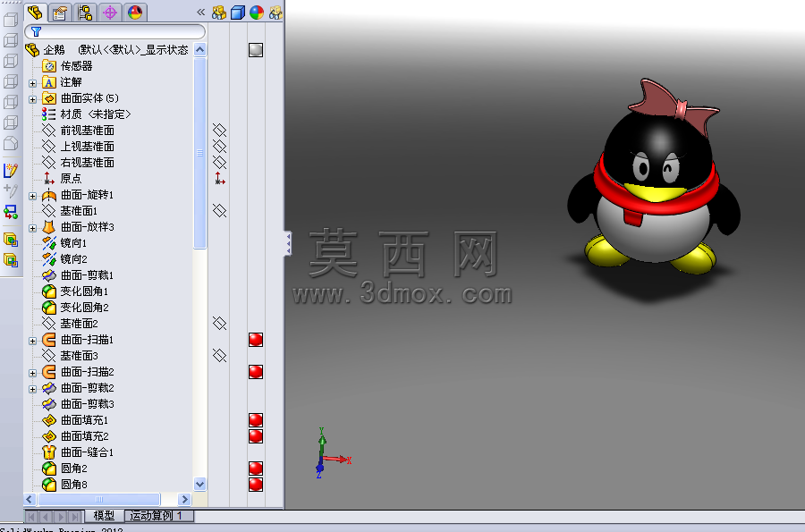Click the 圆角2 fillet icon
The width and height of the screenshot is (805, 532).
[x=49, y=469]
